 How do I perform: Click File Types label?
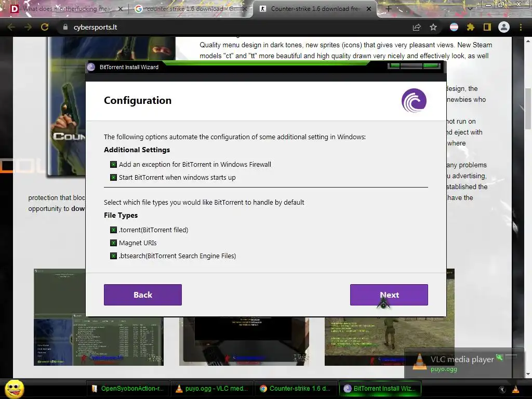121,216
